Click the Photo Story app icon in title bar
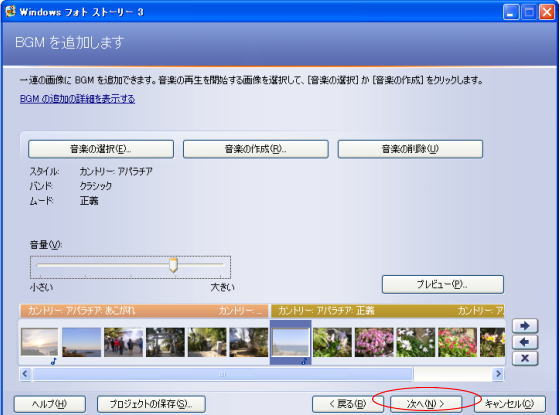This screenshot has width=560, height=415. [10, 11]
